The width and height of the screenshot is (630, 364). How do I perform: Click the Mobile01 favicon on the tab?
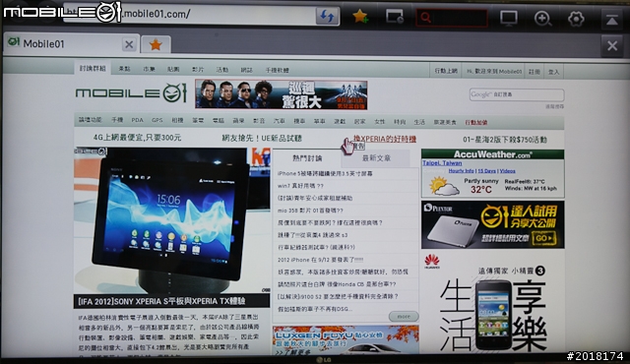click(x=13, y=42)
